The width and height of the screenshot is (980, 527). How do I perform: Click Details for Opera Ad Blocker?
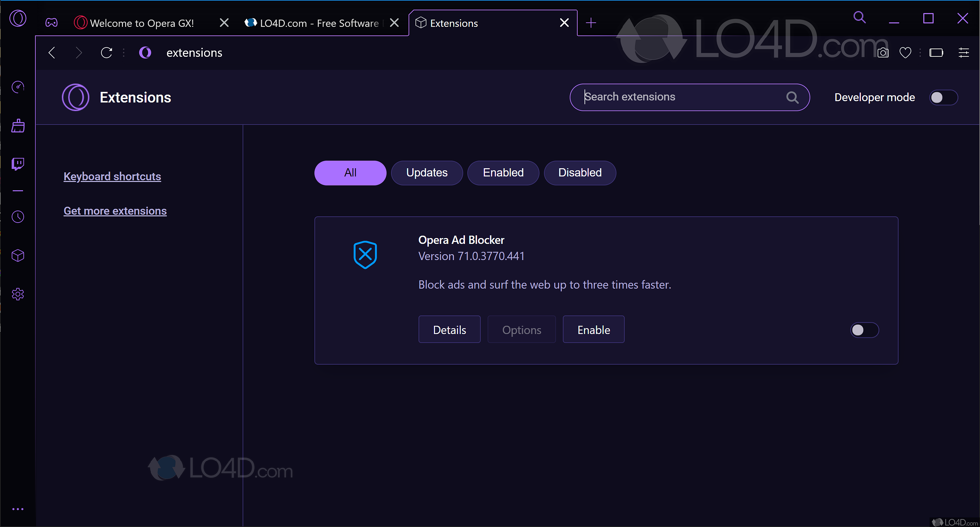pos(449,330)
